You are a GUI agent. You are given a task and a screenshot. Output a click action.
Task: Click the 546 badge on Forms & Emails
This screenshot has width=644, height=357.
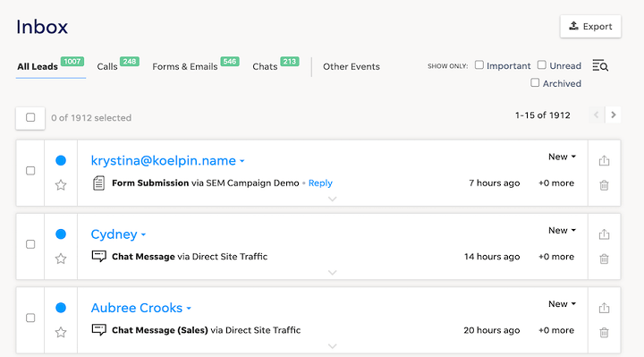pos(230,61)
